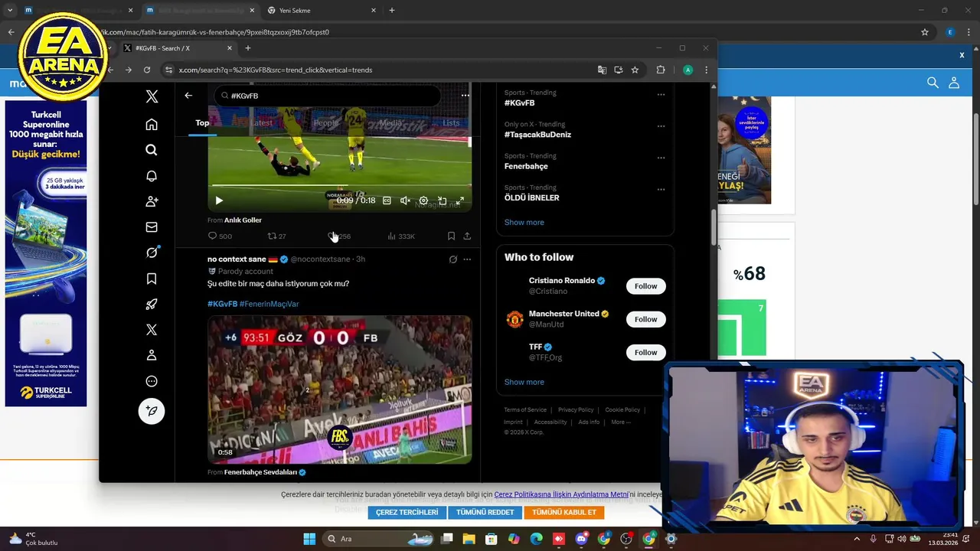Screen dimensions: 980x551
Task: Reload the X.com page
Action: (x=147, y=70)
